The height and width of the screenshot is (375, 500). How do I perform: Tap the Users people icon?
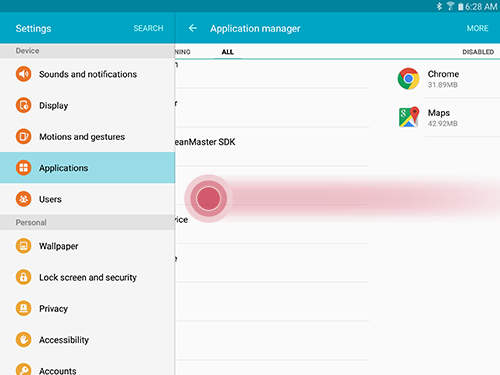[x=23, y=199]
